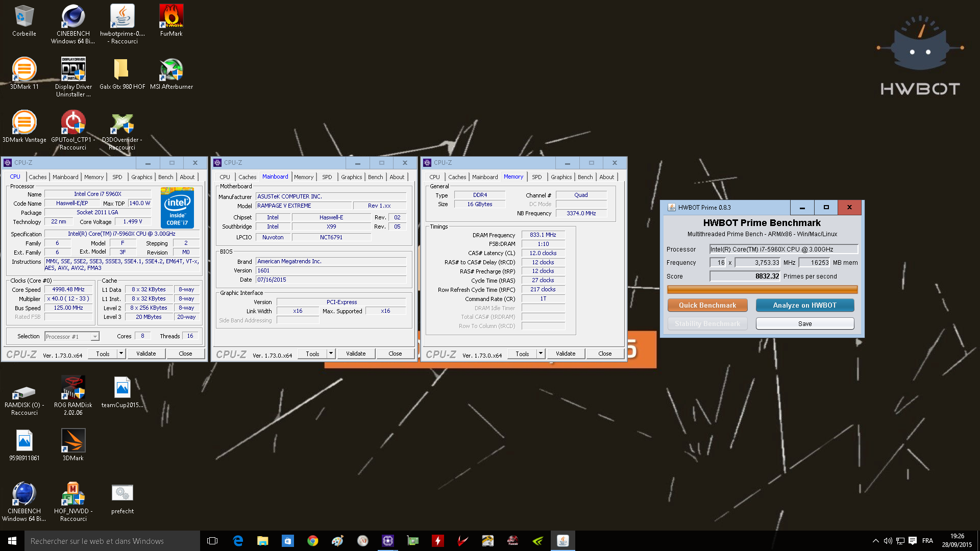
Task: Click the DRAM Frequency value 833.1 MHz
Action: 543,235
